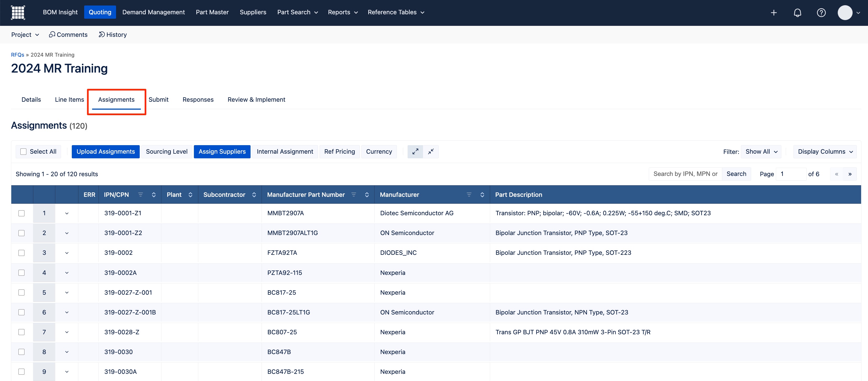Expand row 1 chevron for MMBT2907A

(x=67, y=213)
